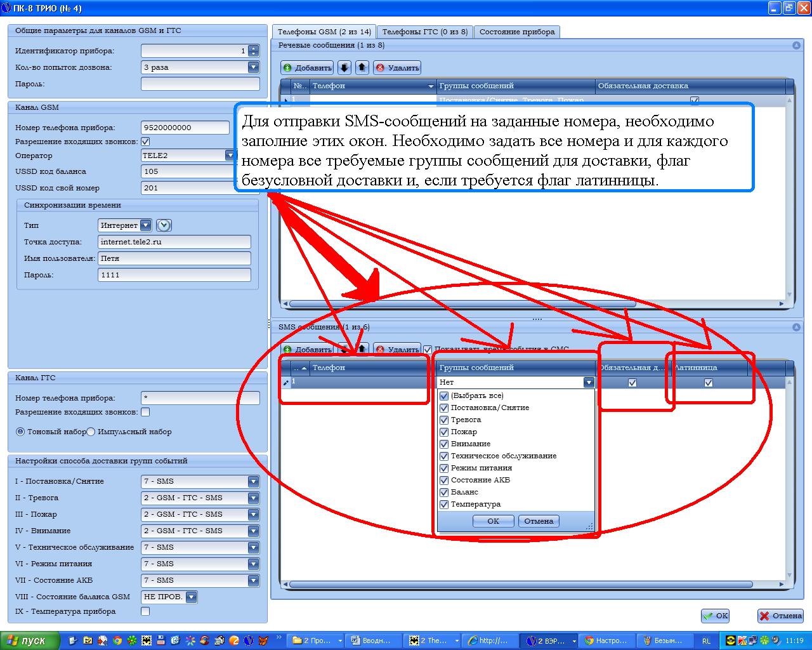The width and height of the screenshot is (812, 650).
Task: Uncheck the Тревога message group
Action: (444, 420)
